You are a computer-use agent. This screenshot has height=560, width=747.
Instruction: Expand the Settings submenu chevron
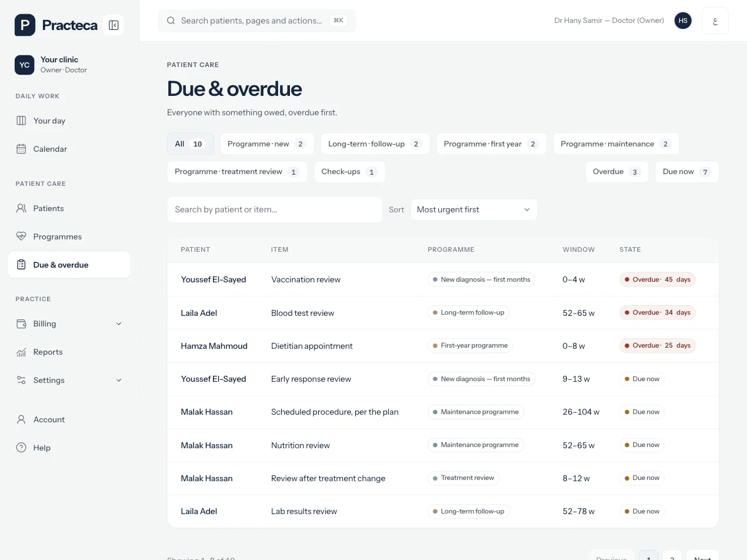pyautogui.click(x=119, y=380)
